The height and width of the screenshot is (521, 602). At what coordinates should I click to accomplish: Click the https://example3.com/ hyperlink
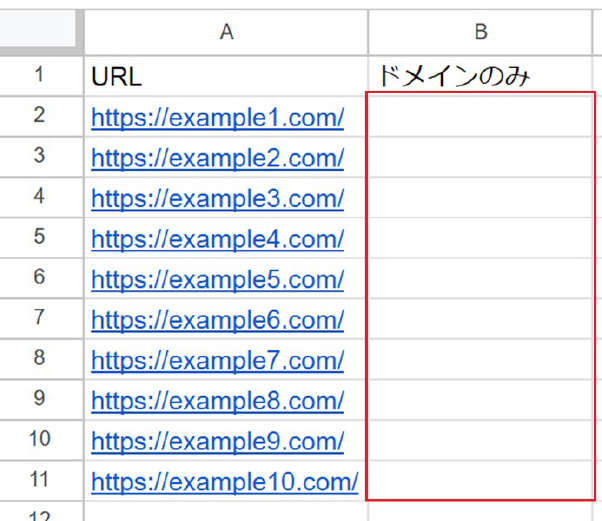click(217, 198)
